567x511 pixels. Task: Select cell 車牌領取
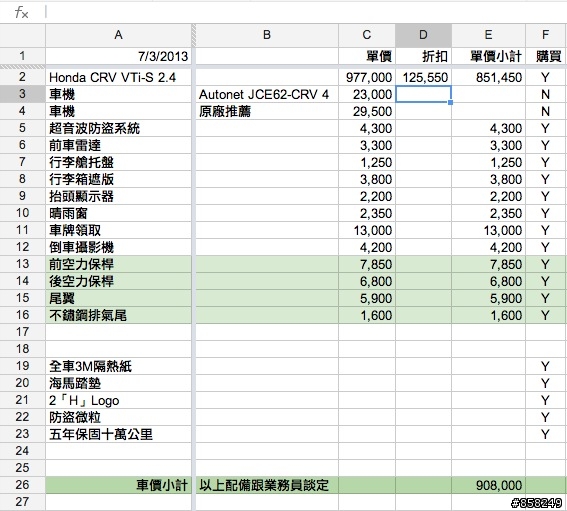pos(118,230)
